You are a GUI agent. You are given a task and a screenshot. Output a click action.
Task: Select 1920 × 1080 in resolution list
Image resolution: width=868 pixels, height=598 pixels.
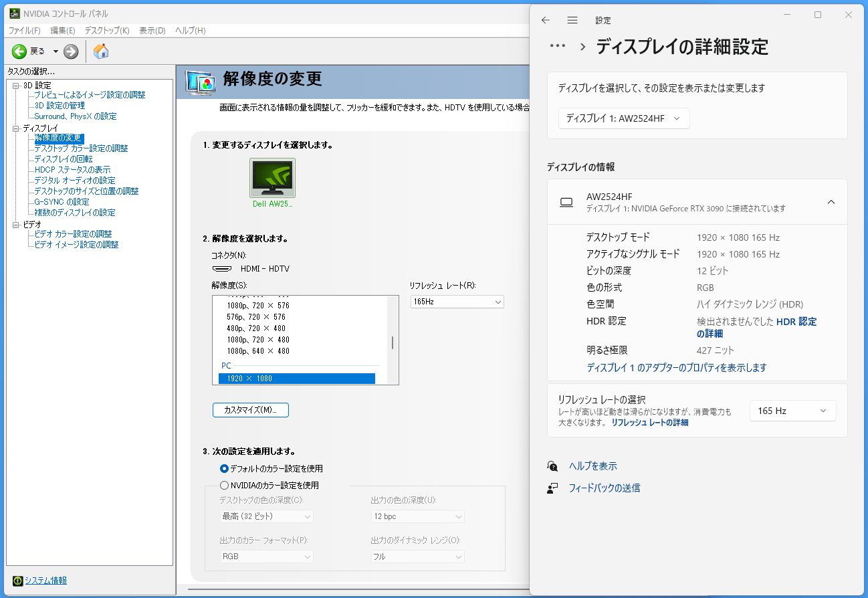[x=297, y=379]
